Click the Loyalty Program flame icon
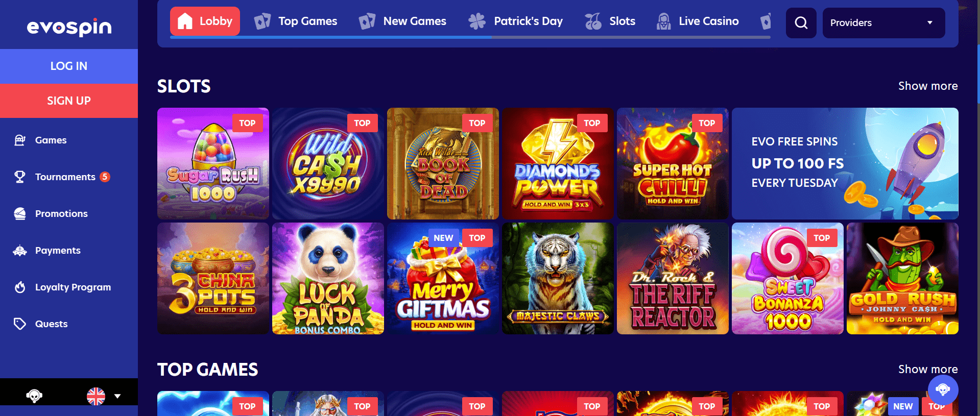This screenshot has height=416, width=980. (20, 287)
